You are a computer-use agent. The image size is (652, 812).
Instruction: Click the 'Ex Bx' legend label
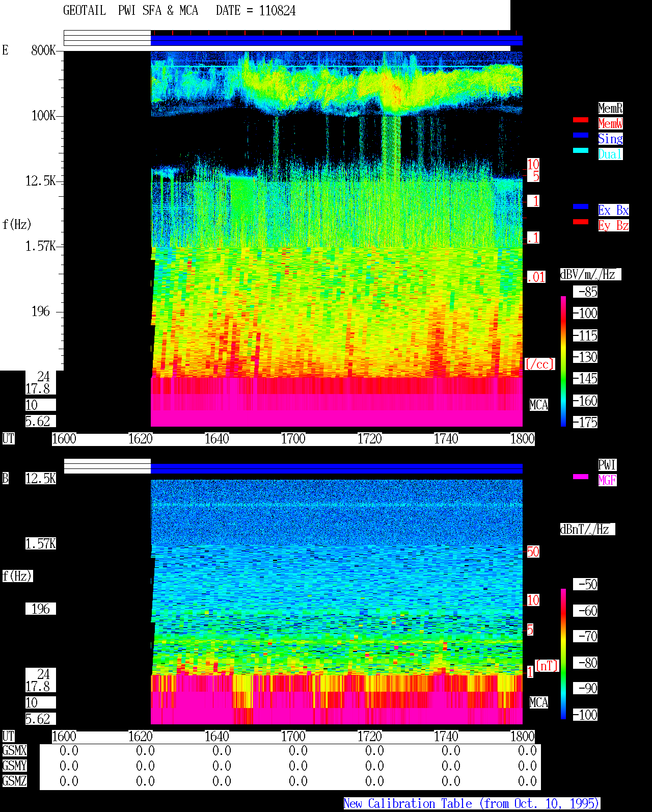pos(613,210)
